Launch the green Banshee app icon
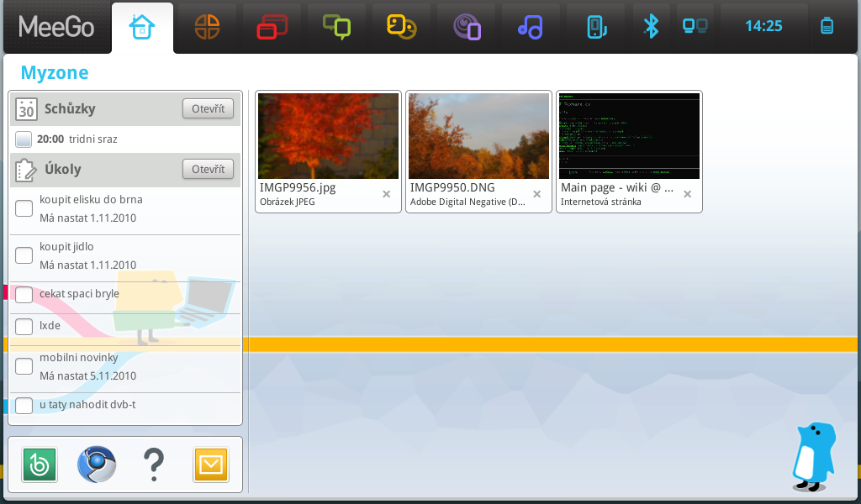 (x=40, y=465)
